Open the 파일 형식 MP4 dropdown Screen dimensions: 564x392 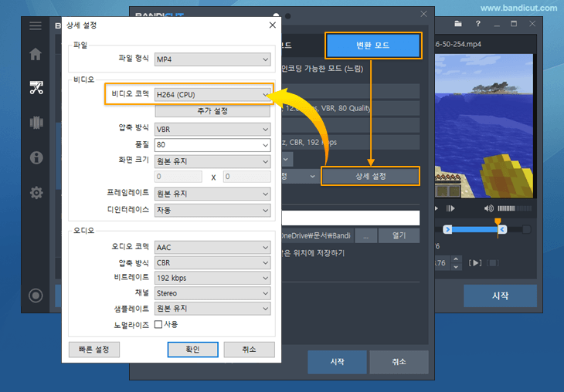click(x=212, y=59)
